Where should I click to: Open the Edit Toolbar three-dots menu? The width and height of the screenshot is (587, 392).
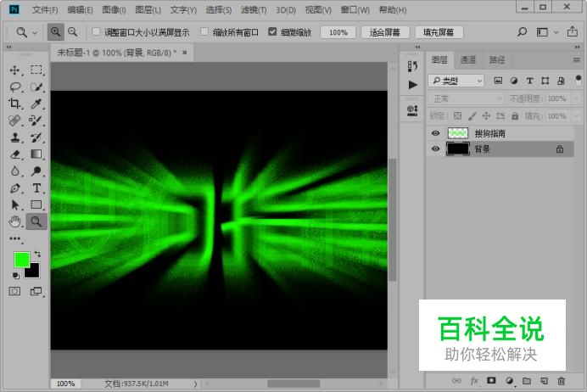15,238
